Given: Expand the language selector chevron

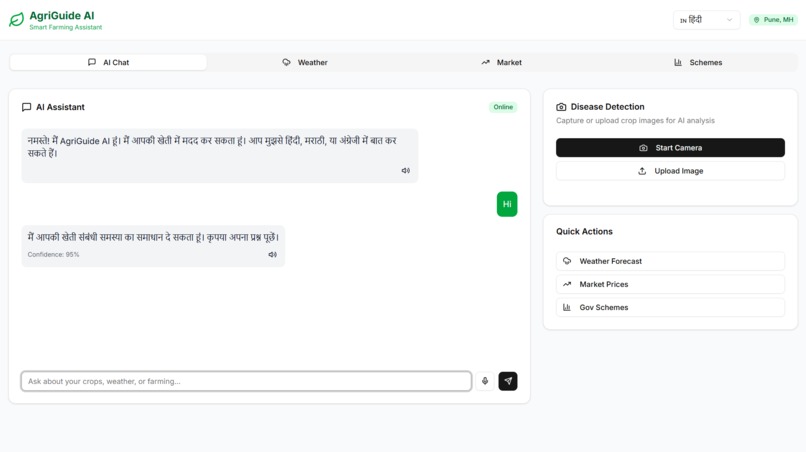Looking at the screenshot, I should pos(729,20).
